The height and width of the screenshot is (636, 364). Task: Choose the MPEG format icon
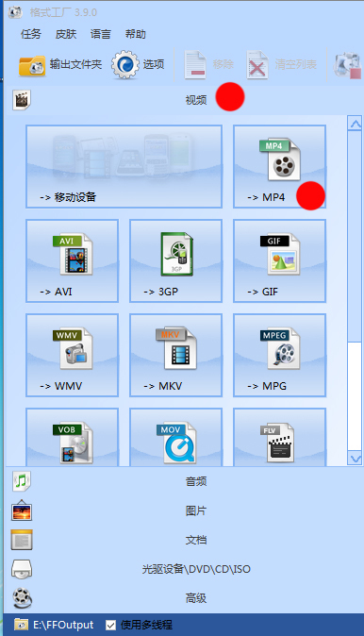pos(280,348)
